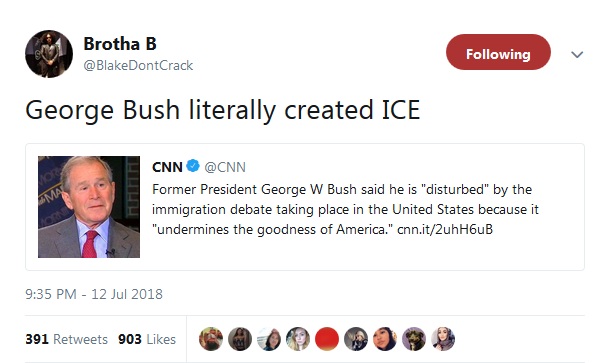Click the CNN verified badge
Viewport: 602px width, 363px height.
(193, 166)
